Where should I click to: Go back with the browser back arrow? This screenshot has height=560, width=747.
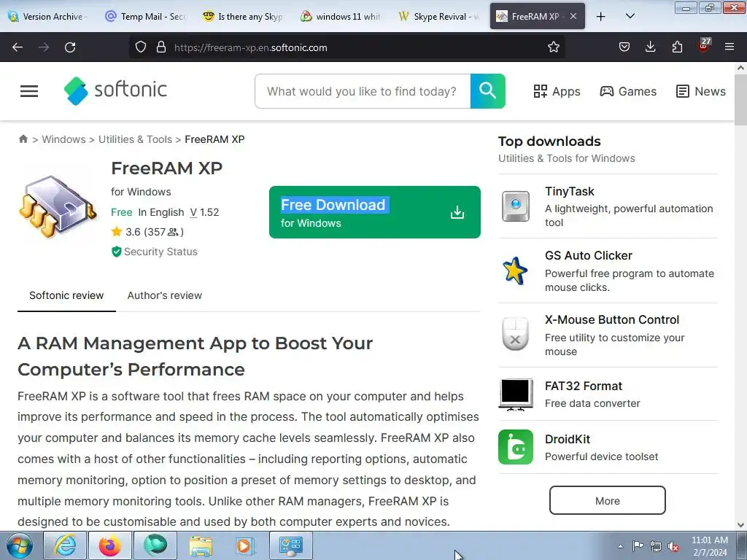pos(18,47)
